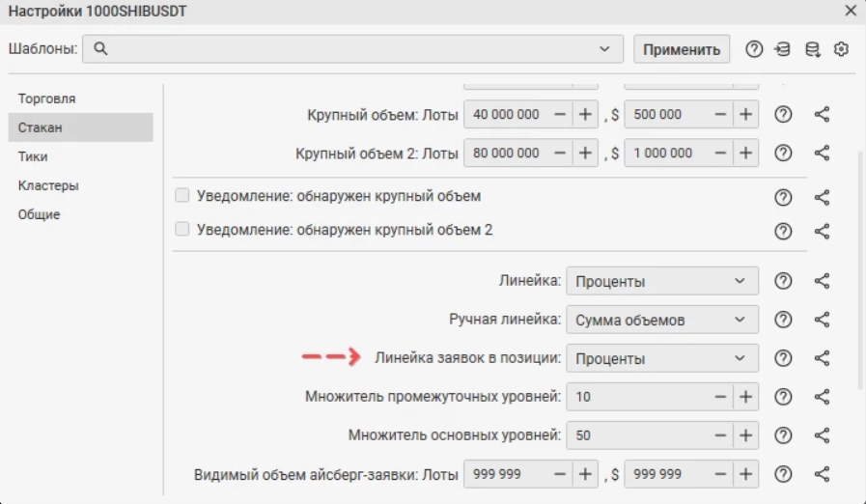Share the Множитель промежуточных уровней setting
Screen dimensions: 866x504
coord(822,397)
